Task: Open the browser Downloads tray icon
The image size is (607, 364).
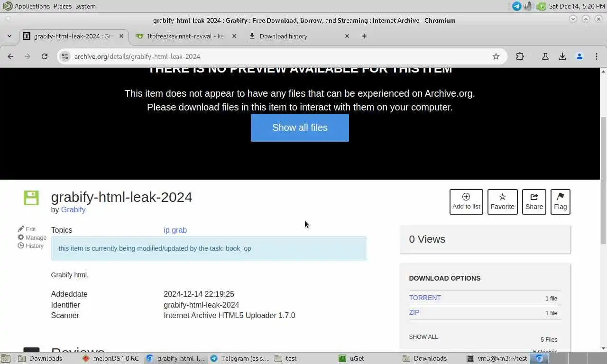Action: pyautogui.click(x=562, y=56)
